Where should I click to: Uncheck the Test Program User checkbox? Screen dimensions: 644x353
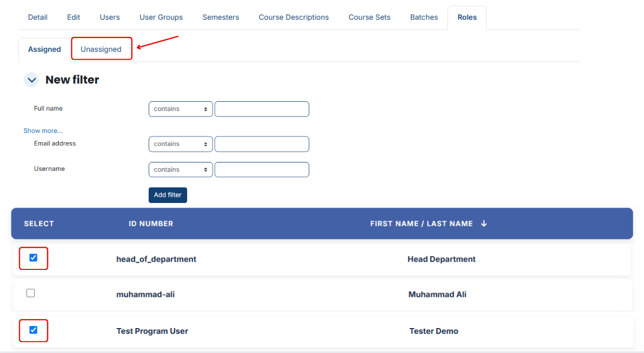point(33,330)
